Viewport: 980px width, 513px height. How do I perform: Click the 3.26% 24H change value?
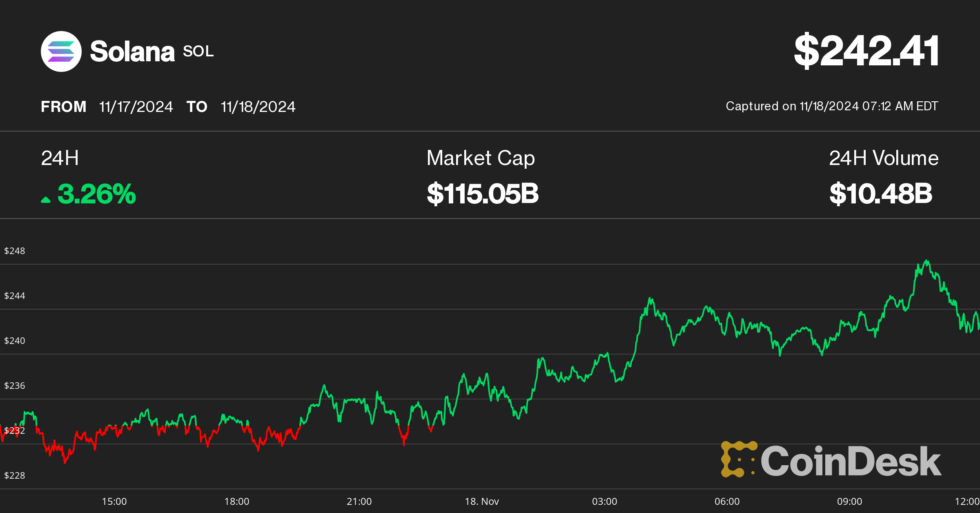pos(96,194)
